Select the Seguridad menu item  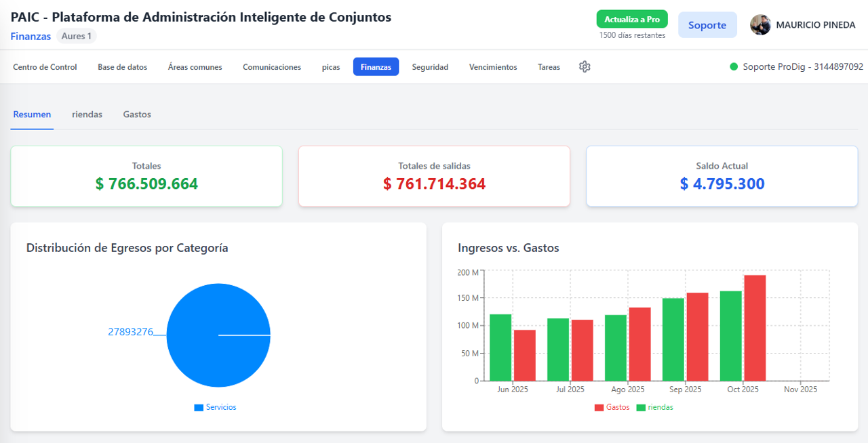pyautogui.click(x=430, y=67)
